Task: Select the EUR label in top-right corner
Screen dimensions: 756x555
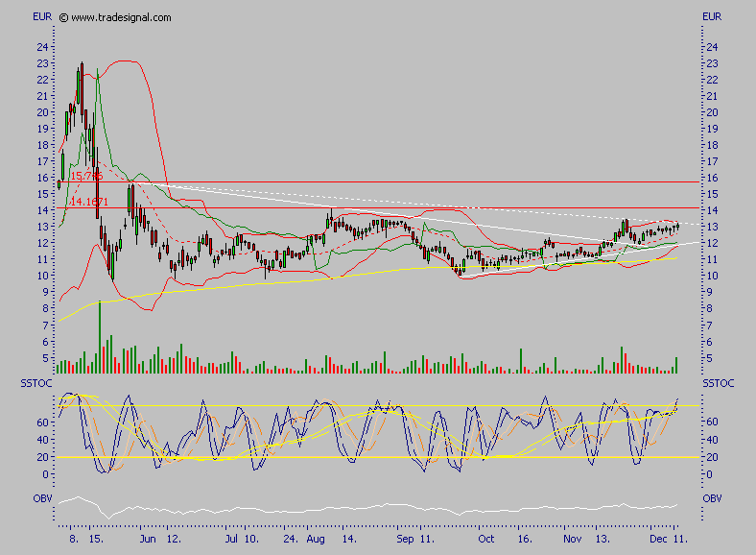Action: pyautogui.click(x=712, y=16)
